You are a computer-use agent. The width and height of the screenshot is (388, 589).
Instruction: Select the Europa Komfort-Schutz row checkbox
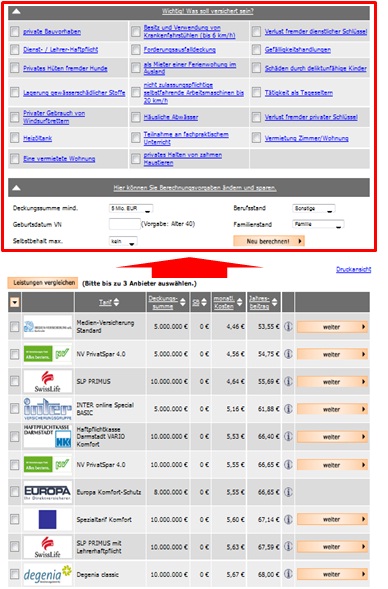(15, 492)
